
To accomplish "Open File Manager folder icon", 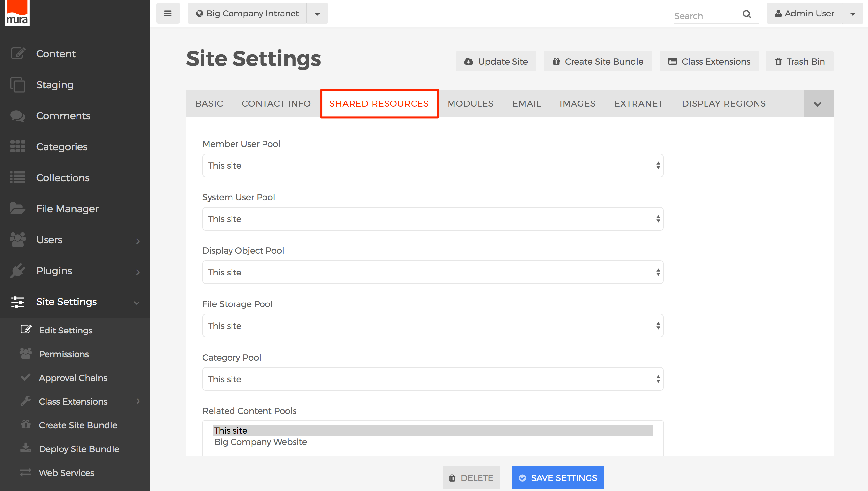I will point(18,208).
